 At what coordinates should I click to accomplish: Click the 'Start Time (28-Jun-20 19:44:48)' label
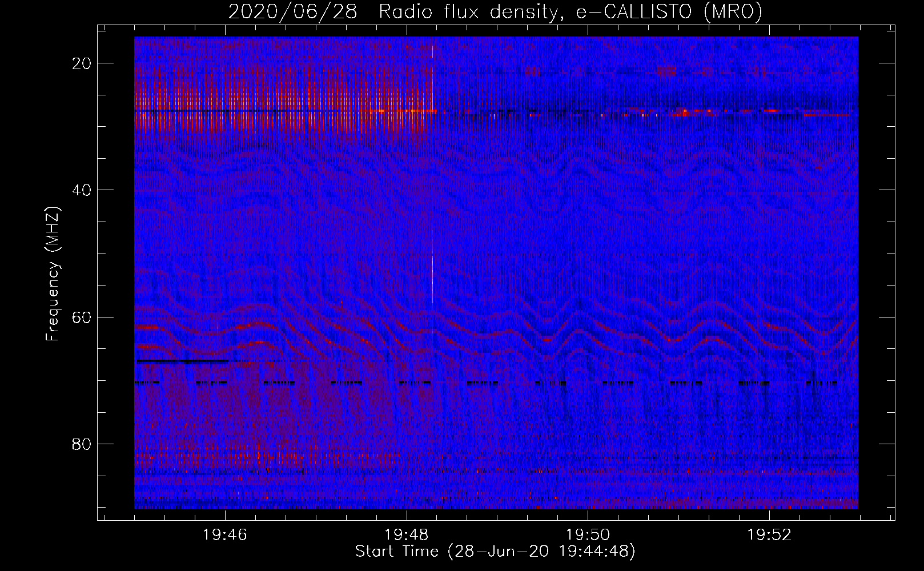click(x=495, y=552)
